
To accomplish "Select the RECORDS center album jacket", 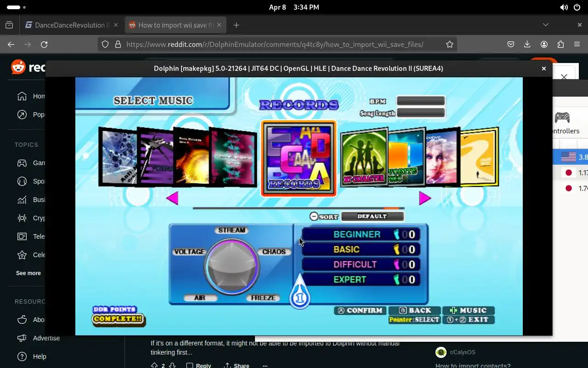I will click(x=299, y=159).
